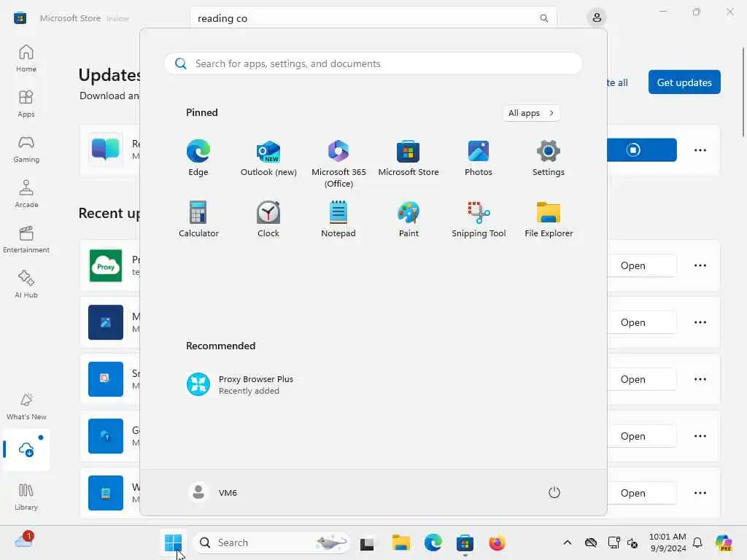
Task: Launch Snipping Tool pinned app
Action: click(x=479, y=219)
